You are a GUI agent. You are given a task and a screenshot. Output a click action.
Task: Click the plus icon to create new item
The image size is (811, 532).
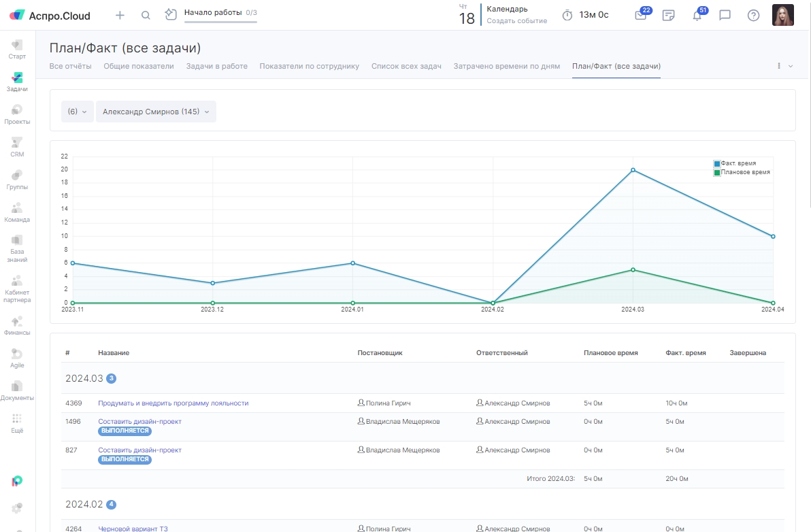click(120, 15)
